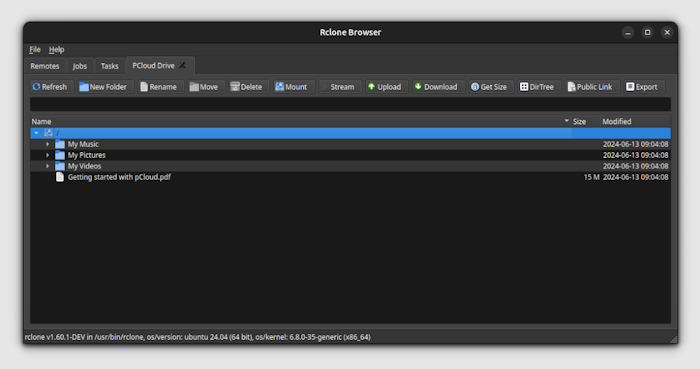700x369 pixels.
Task: Click the 15 M size value
Action: (x=592, y=177)
